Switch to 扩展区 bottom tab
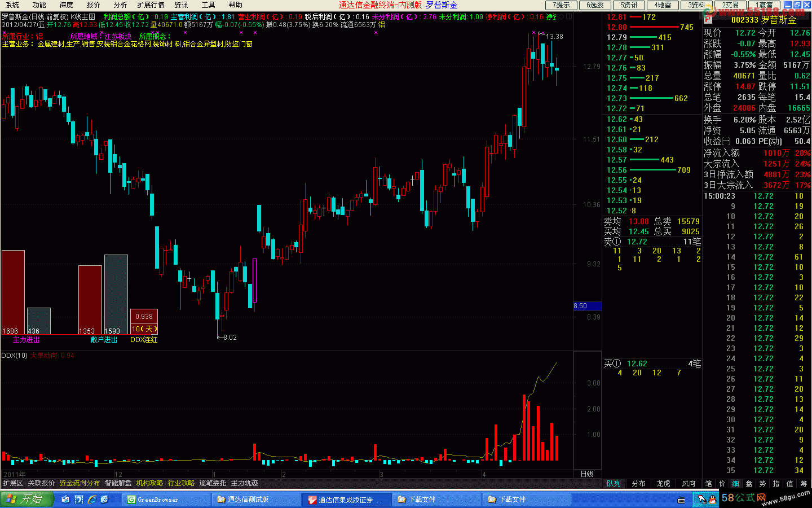The image size is (812, 508). click(x=13, y=483)
